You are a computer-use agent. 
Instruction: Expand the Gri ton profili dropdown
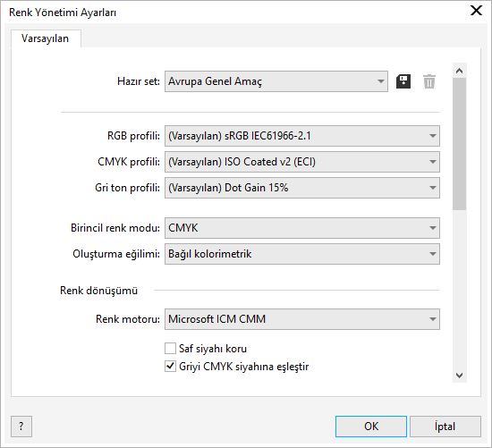pos(302,188)
